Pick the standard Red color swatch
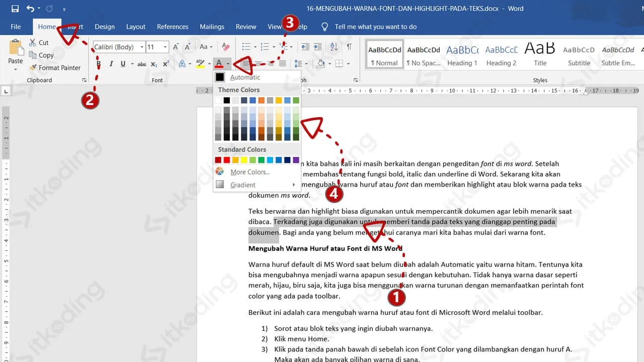Screen dimensions: 644x362 pyautogui.click(x=227, y=160)
